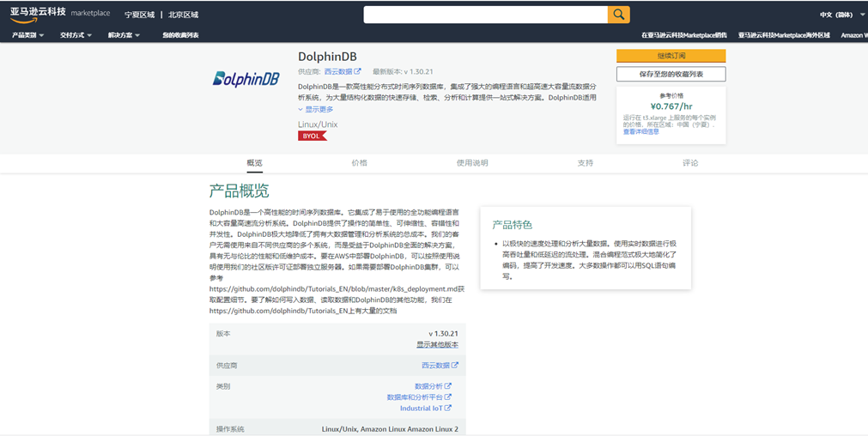The width and height of the screenshot is (868, 436).
Task: Click 在亚马逊云科技Marketplace销售 link
Action: [683, 35]
